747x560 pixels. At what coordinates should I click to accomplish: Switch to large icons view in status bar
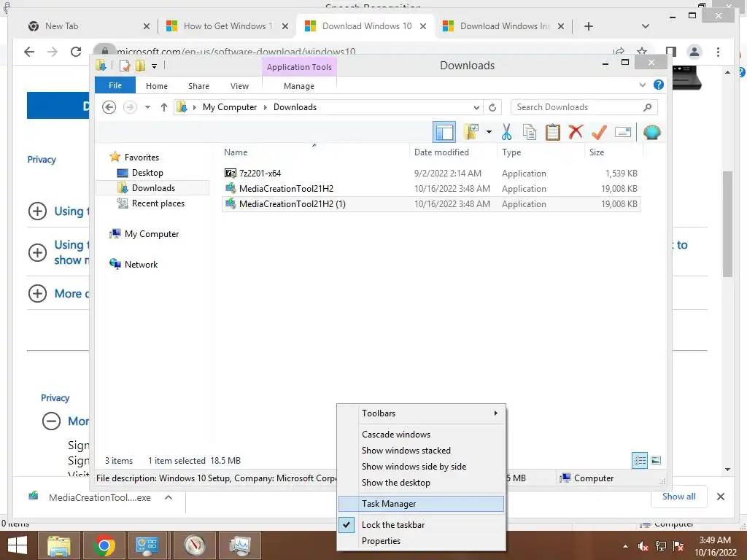[656, 461]
